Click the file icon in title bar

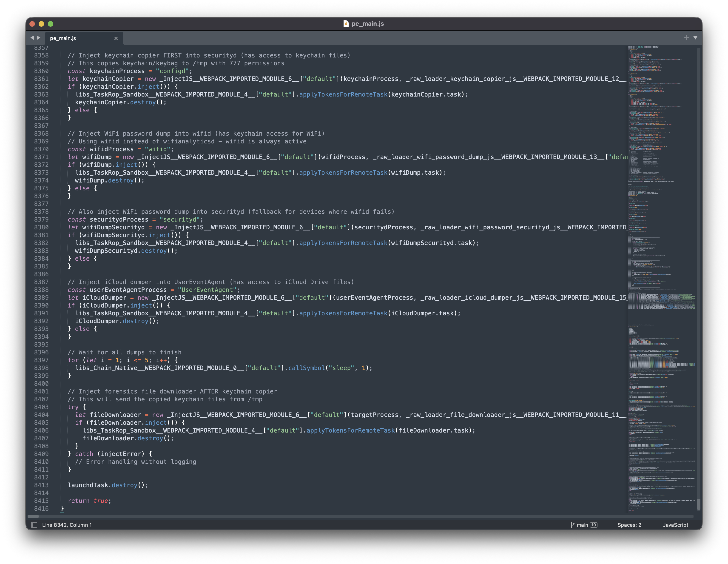pyautogui.click(x=346, y=24)
